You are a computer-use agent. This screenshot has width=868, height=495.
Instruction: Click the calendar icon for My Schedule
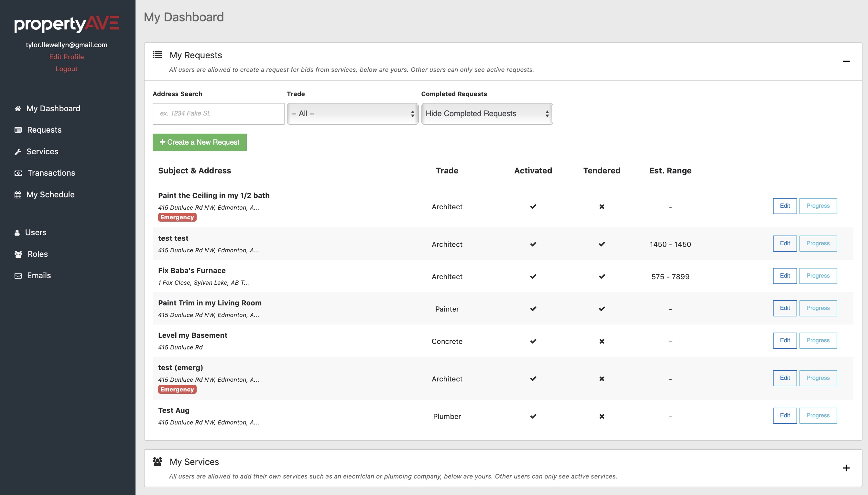pyautogui.click(x=18, y=195)
